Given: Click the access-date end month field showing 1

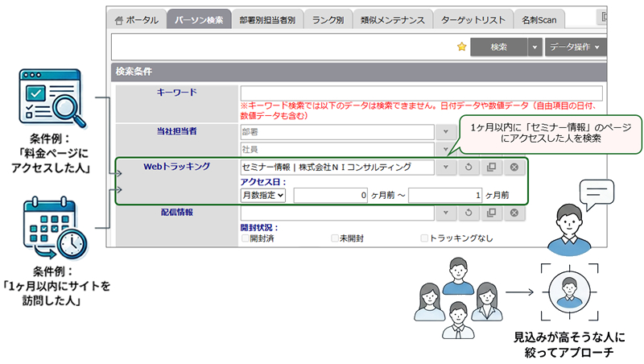Looking at the screenshot, I should point(446,195).
